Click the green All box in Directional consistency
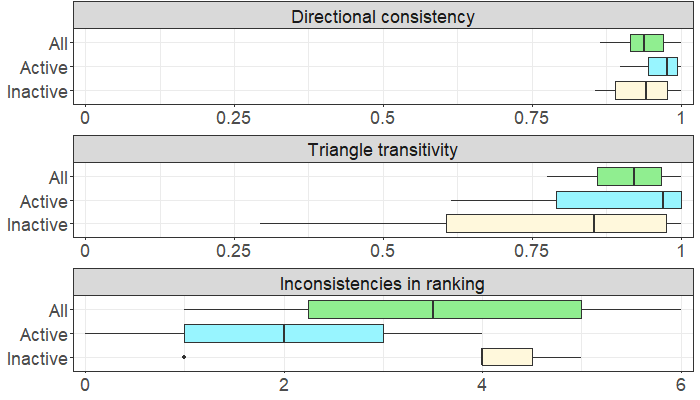This screenshot has height=400, width=700. [647, 42]
